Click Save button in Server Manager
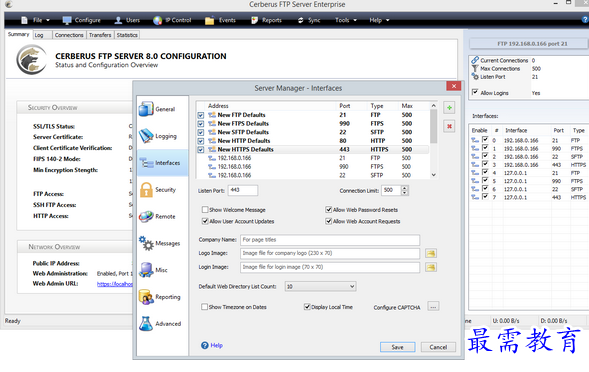 397,347
